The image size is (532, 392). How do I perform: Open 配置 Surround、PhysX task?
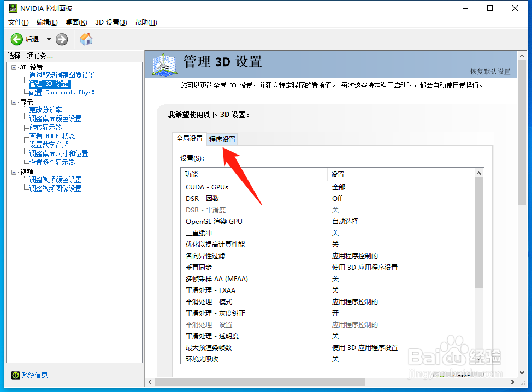pyautogui.click(x=62, y=93)
